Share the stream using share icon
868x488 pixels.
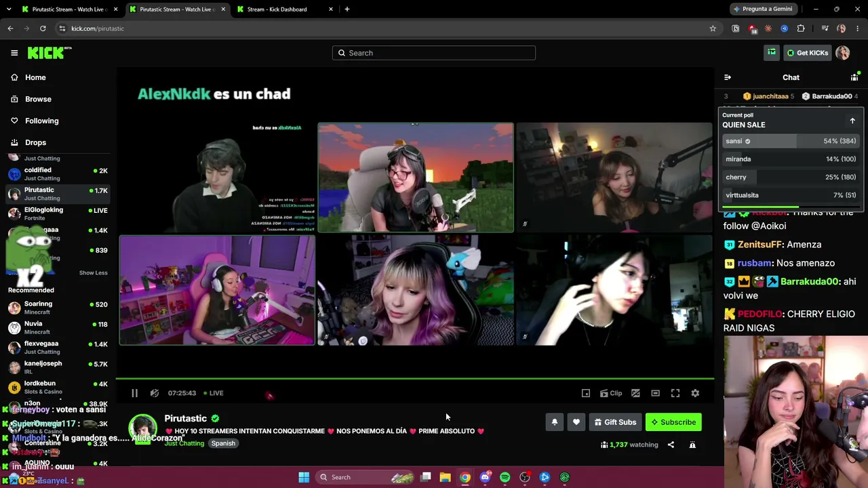pos(671,445)
